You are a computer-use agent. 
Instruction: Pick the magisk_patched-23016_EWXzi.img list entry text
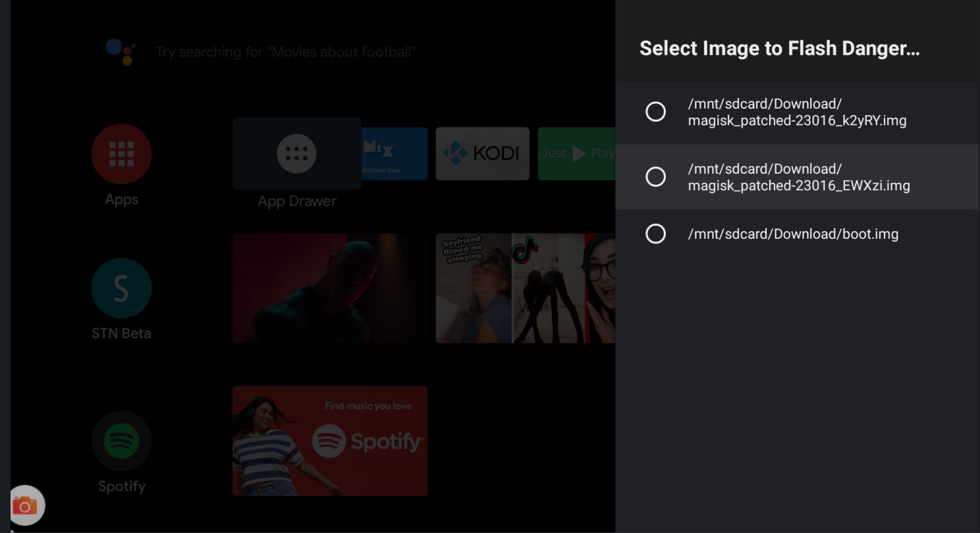pyautogui.click(x=798, y=178)
